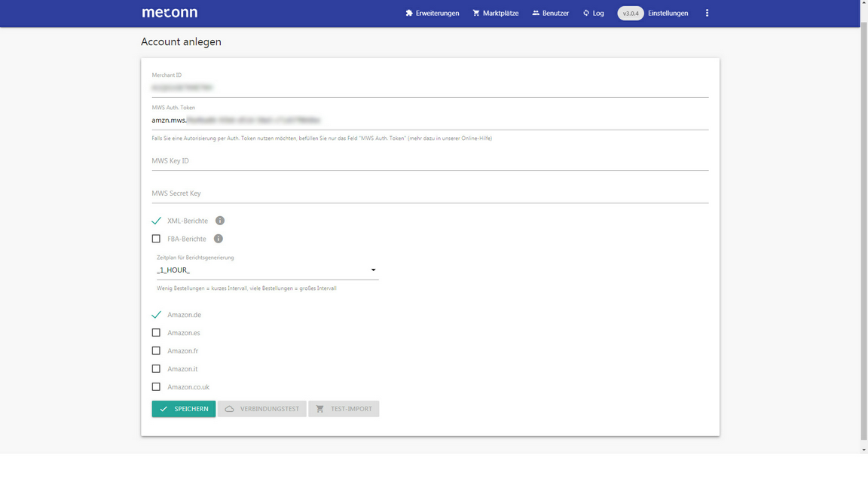Focus the MWS Key ID field

430,161
